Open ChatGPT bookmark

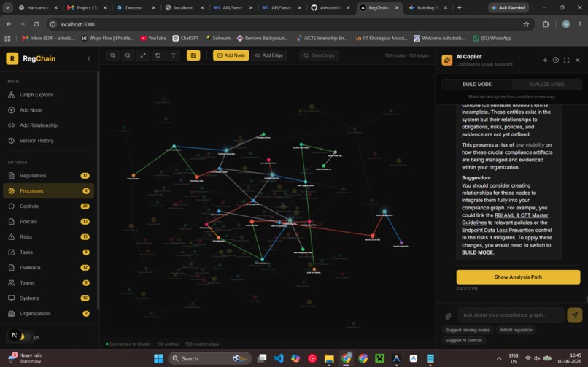185,38
